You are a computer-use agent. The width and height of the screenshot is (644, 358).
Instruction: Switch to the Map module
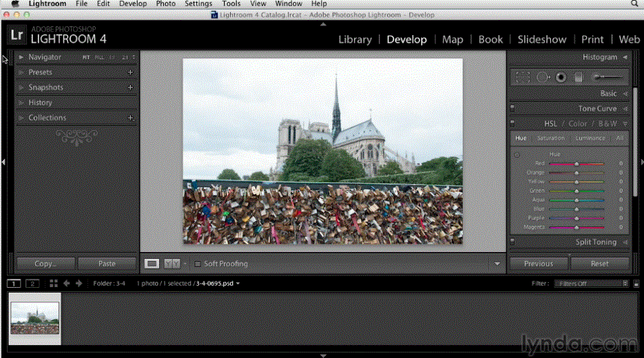pos(453,39)
